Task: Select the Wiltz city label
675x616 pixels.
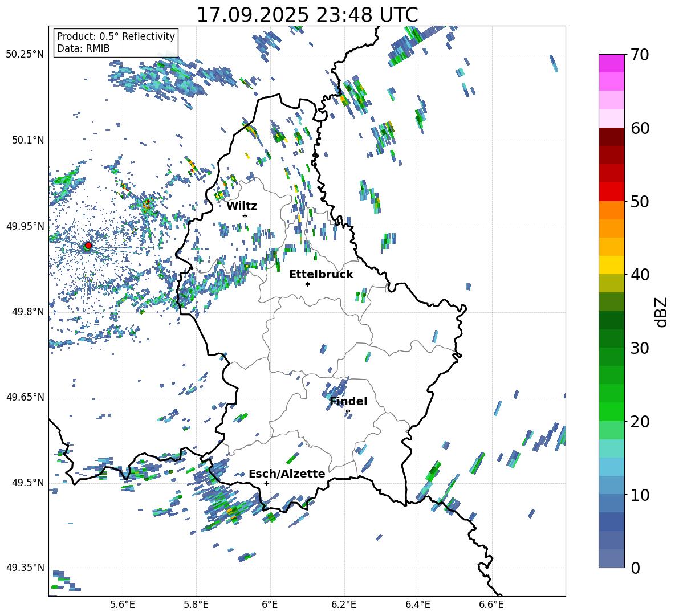Action: click(x=242, y=206)
